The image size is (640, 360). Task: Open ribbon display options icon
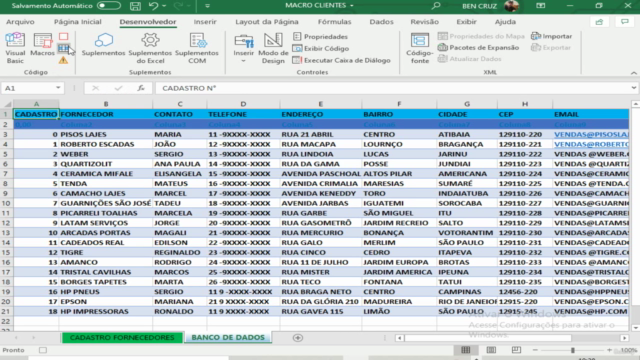point(541,6)
